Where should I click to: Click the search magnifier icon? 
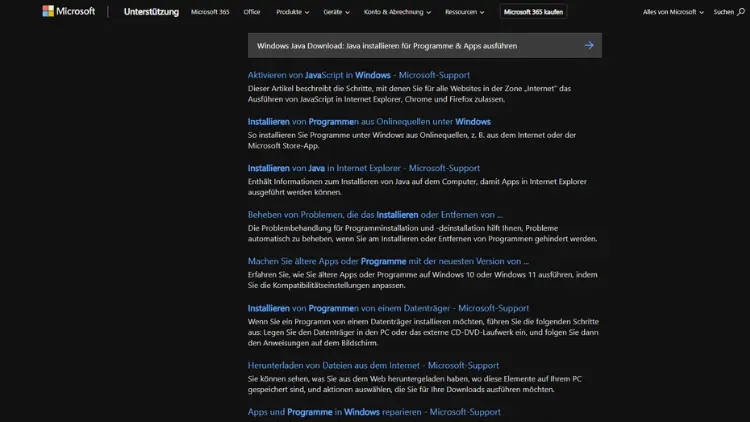pyautogui.click(x=740, y=12)
